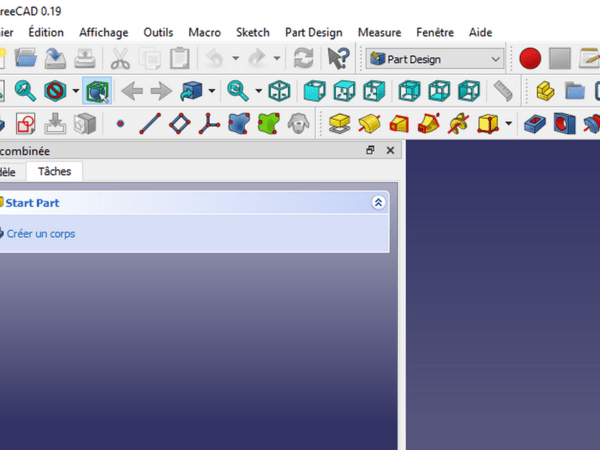Collapse the Start Part section
The image size is (600, 450).
pyautogui.click(x=378, y=202)
